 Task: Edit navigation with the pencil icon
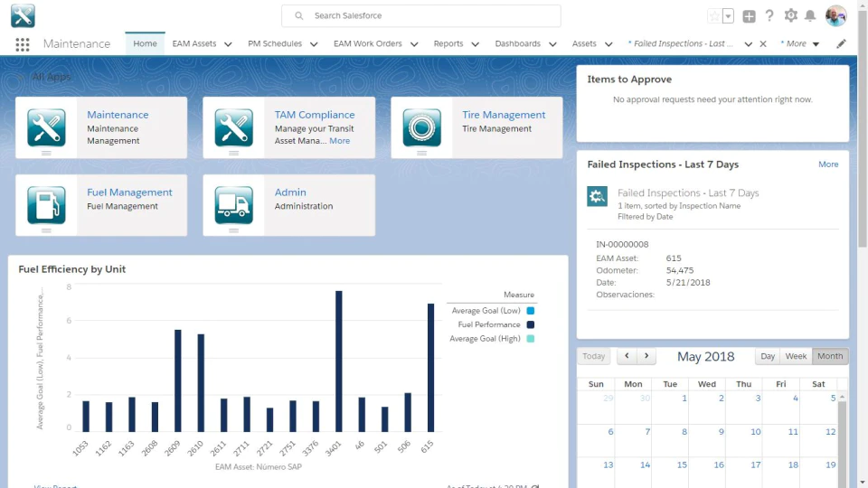point(841,43)
